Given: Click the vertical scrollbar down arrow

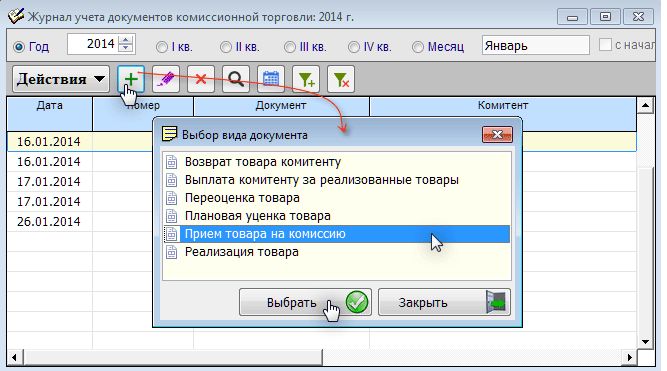Looking at the screenshot, I should point(645,342).
